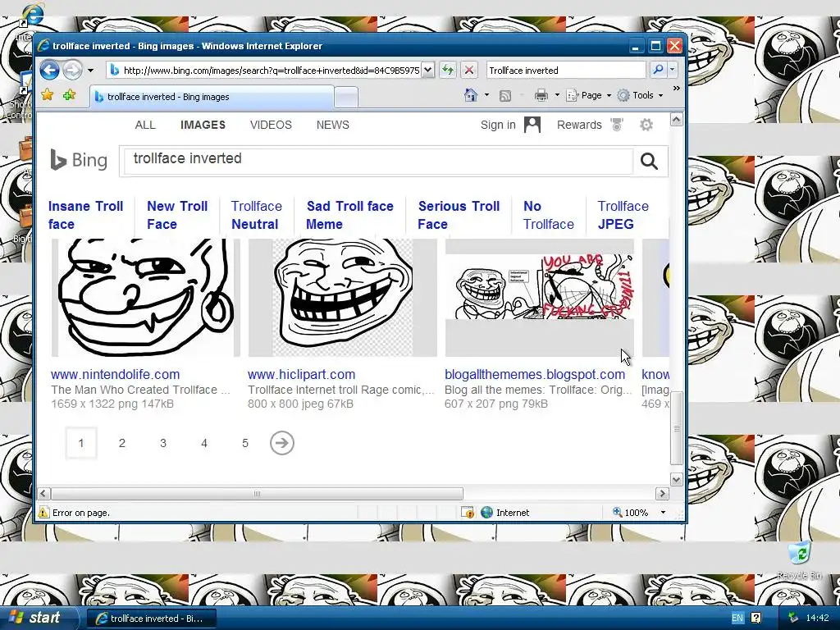Open a new blank tab button

pyautogui.click(x=346, y=98)
